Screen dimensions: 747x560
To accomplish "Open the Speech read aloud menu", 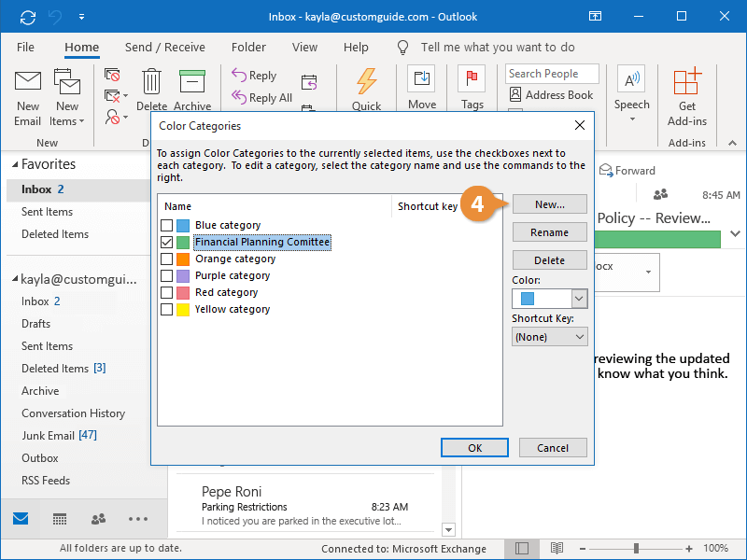I will pyautogui.click(x=632, y=94).
